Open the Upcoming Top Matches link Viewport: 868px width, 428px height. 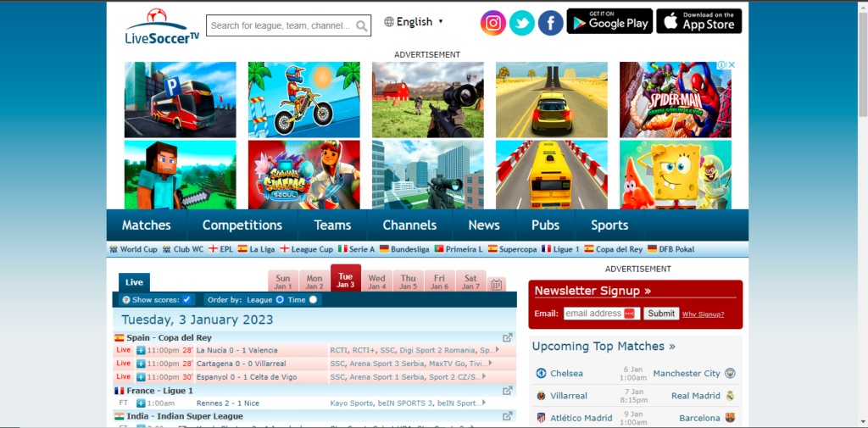[604, 346]
